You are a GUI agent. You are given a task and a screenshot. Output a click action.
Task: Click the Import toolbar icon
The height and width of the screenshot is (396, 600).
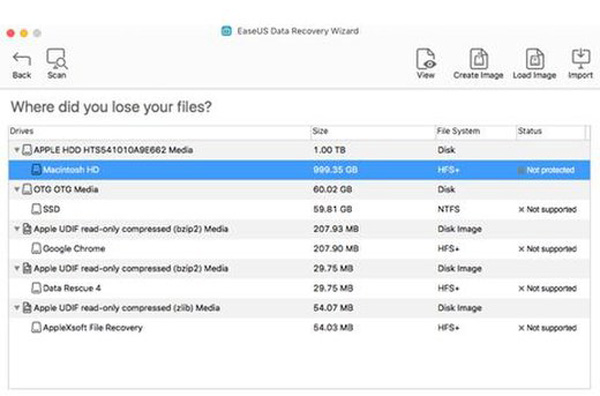581,58
